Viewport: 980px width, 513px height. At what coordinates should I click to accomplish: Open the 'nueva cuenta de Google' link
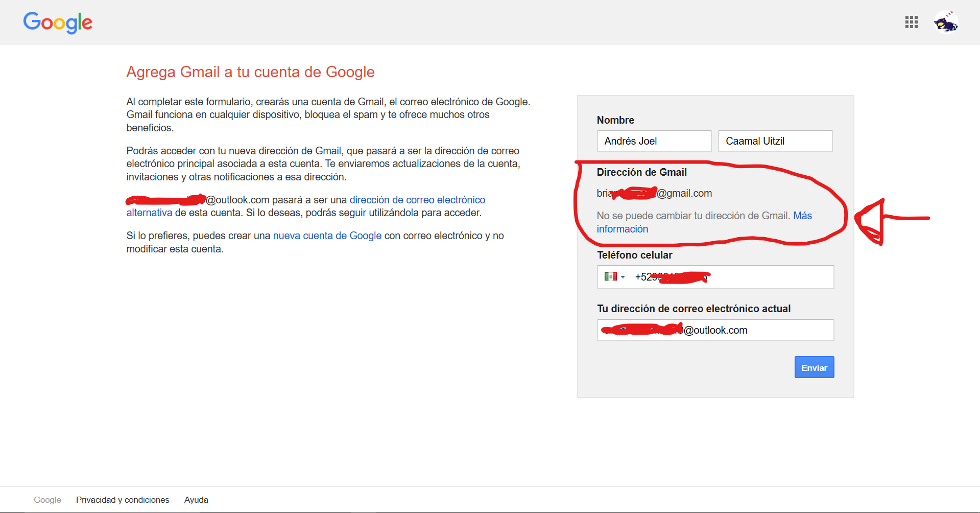click(x=327, y=236)
